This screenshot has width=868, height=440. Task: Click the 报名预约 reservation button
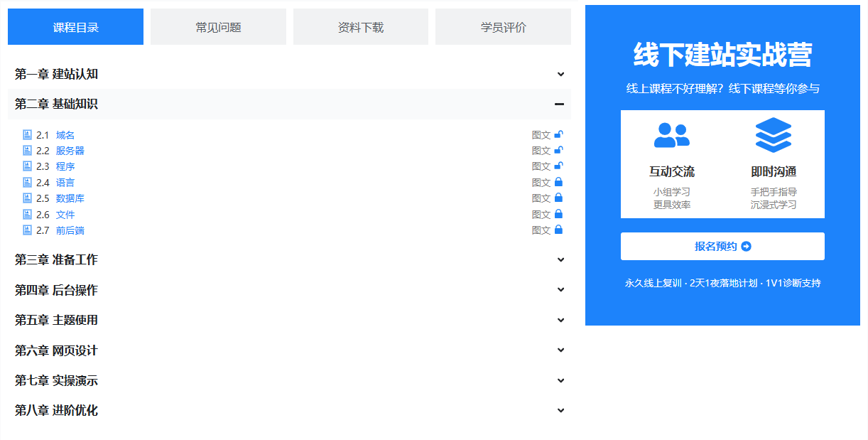(722, 246)
